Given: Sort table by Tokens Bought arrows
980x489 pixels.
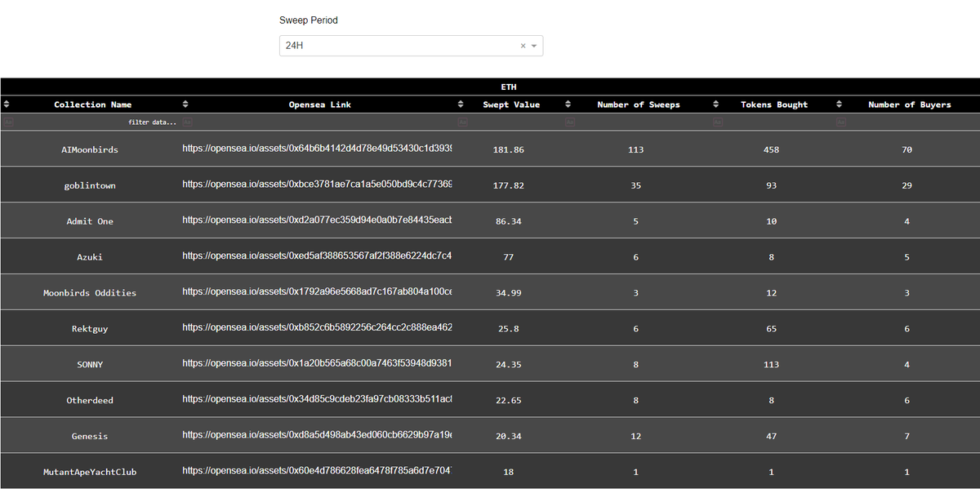Looking at the screenshot, I should tap(715, 104).
